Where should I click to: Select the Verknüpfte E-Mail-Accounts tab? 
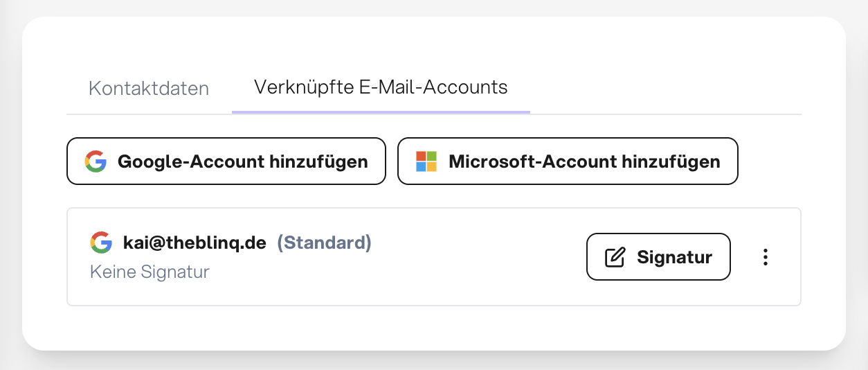coord(381,87)
